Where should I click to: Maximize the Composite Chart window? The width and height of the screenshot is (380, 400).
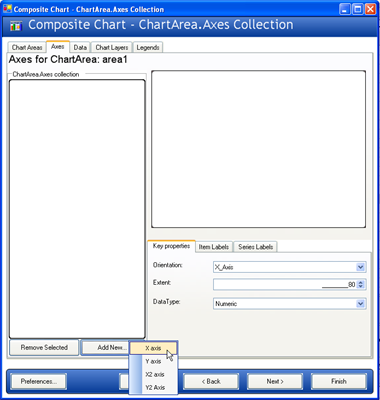click(357, 9)
